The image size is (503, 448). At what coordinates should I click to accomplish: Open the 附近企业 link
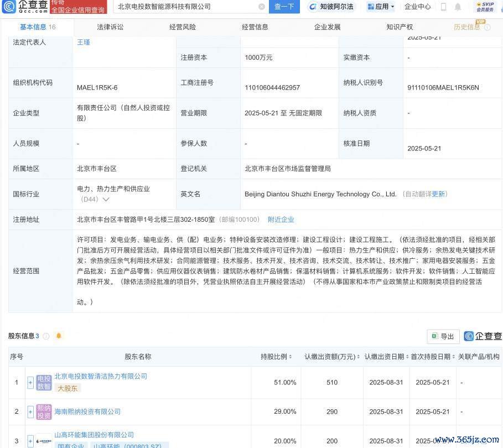tap(281, 220)
